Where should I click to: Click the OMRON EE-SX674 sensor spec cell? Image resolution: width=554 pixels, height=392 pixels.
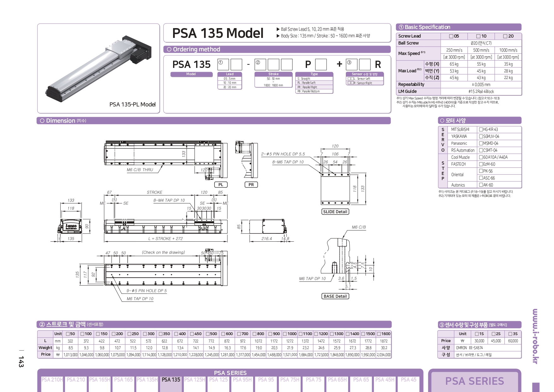click(x=488, y=348)
